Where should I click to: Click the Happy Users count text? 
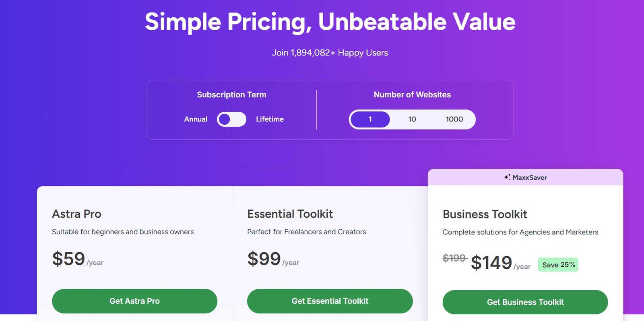[330, 53]
